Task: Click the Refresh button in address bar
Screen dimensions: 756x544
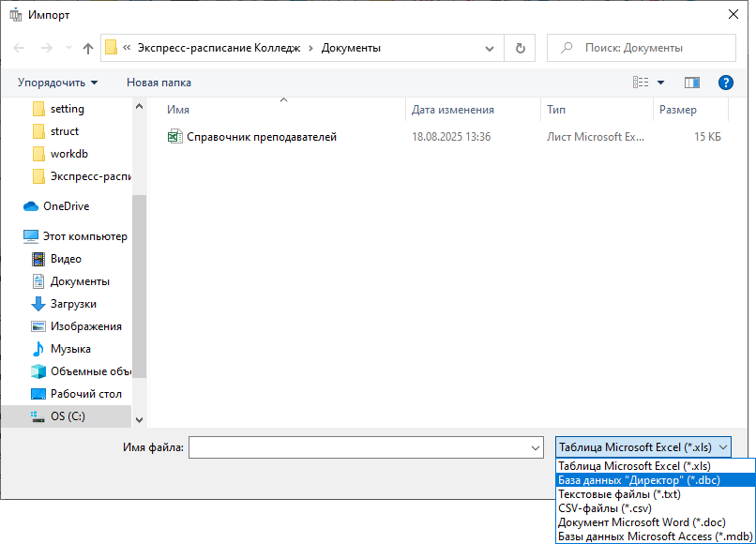Action: pos(520,48)
